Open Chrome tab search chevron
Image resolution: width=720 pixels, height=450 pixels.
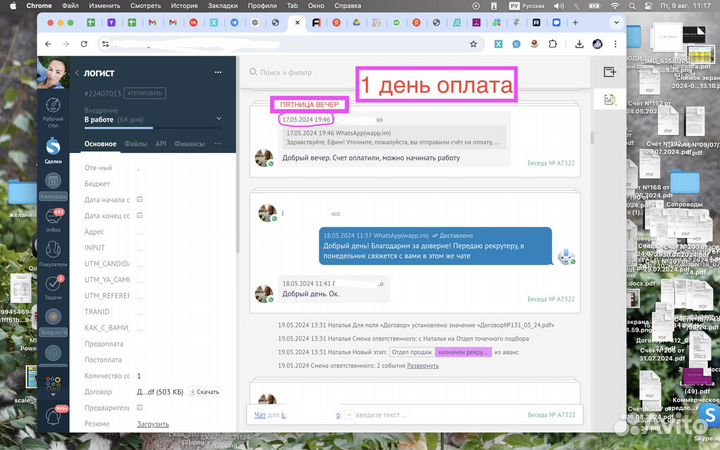tap(616, 22)
